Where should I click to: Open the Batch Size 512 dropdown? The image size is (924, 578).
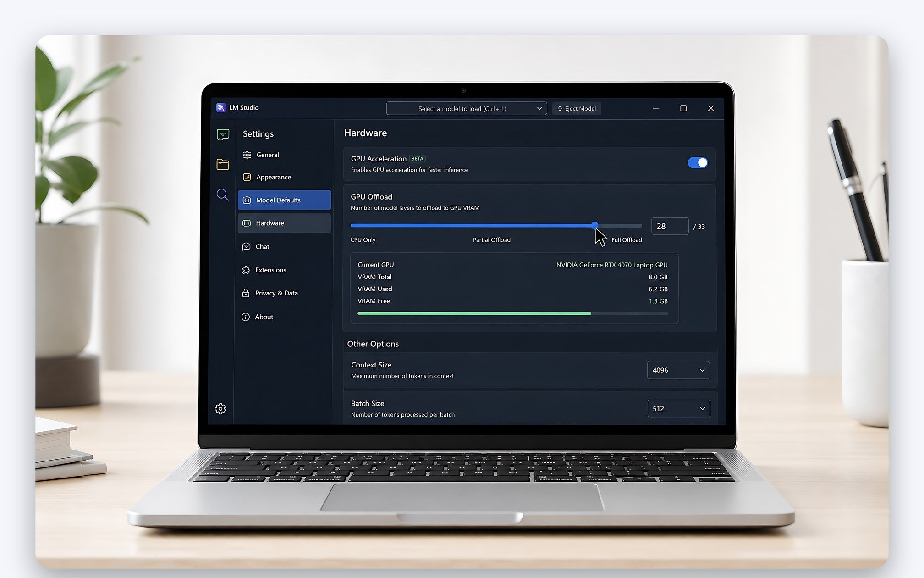[678, 409]
